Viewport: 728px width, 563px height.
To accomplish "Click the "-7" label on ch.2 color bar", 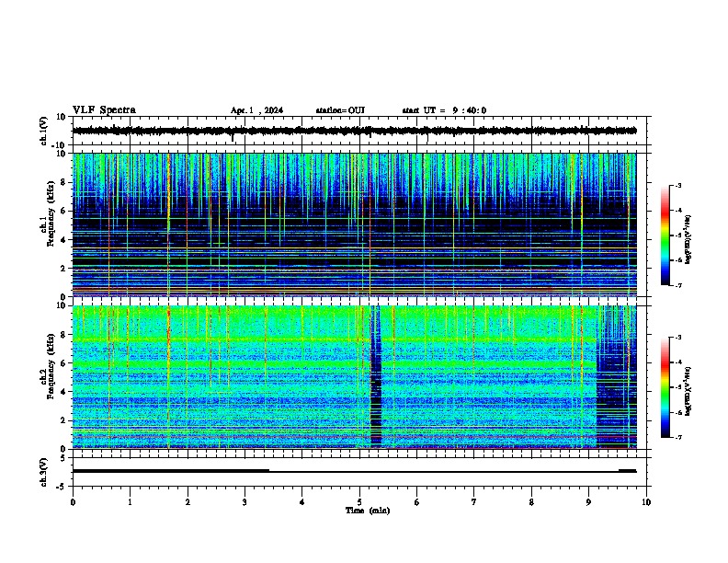I will [678, 437].
